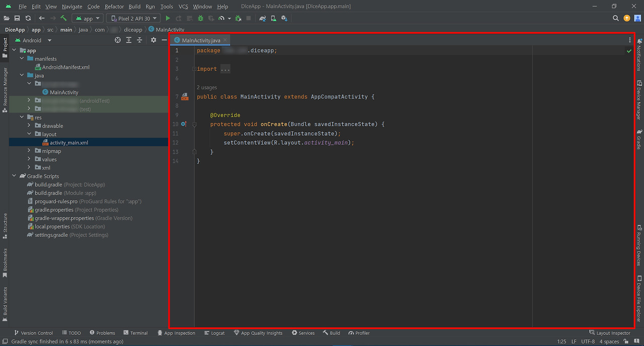
Task: Toggle the Device Manager side panel
Action: point(639,100)
